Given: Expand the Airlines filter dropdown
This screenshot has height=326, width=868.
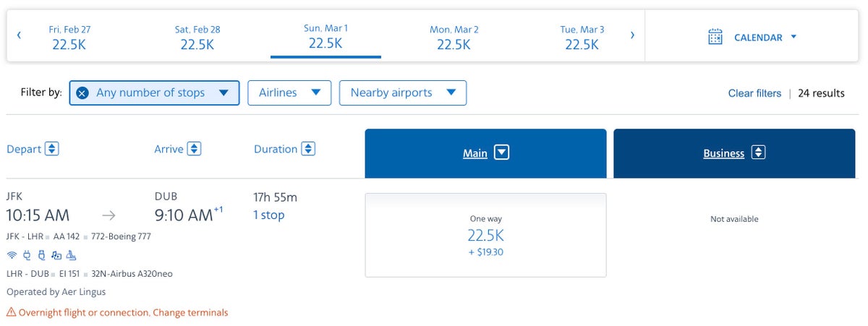Looking at the screenshot, I should tap(289, 93).
